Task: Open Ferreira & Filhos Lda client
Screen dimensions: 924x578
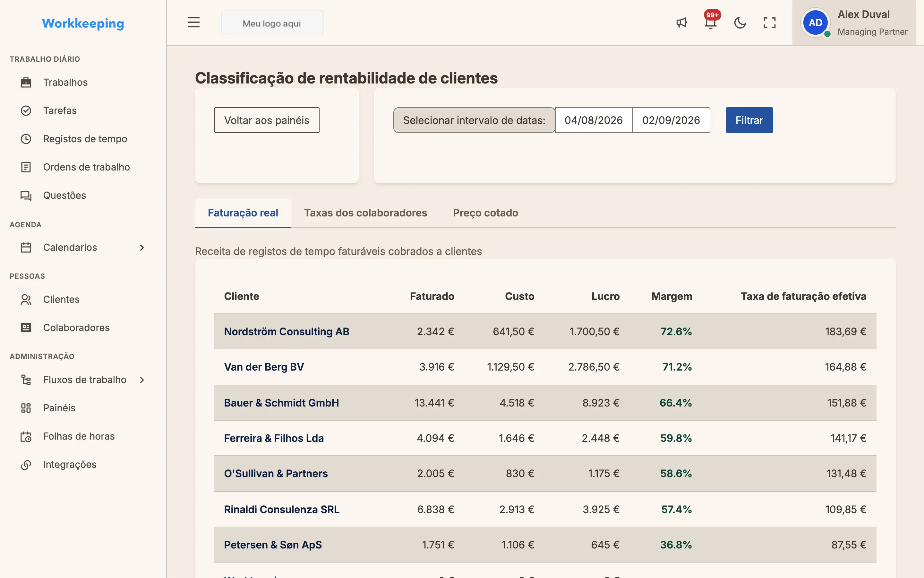Action: click(x=274, y=438)
